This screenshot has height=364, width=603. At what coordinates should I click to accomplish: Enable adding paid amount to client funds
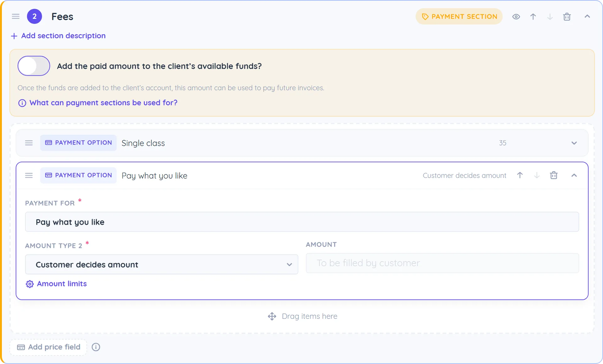point(34,66)
